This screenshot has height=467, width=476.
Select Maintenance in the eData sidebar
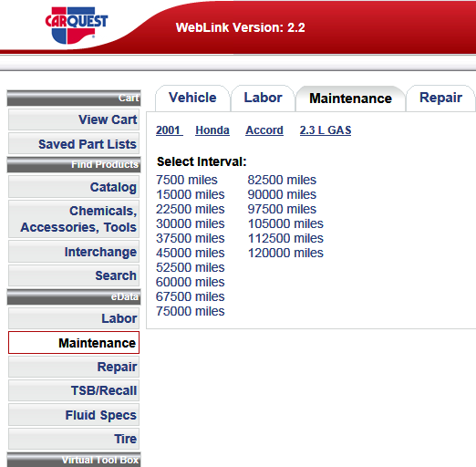(x=74, y=343)
